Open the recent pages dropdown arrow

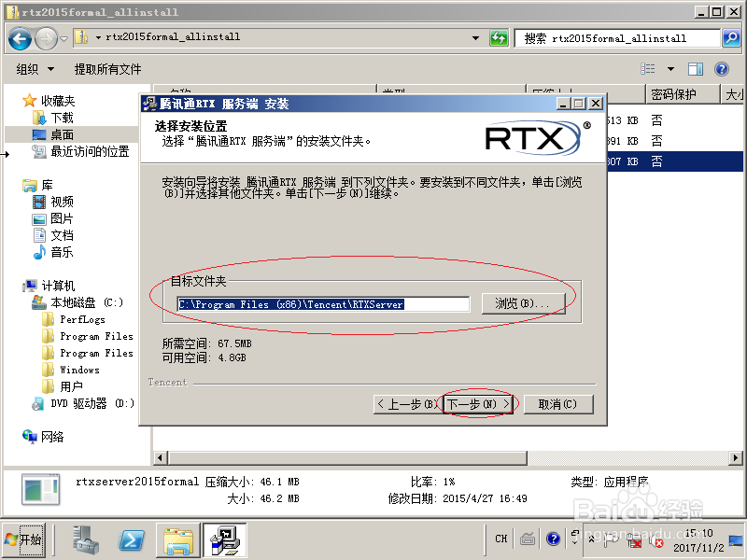click(x=63, y=38)
